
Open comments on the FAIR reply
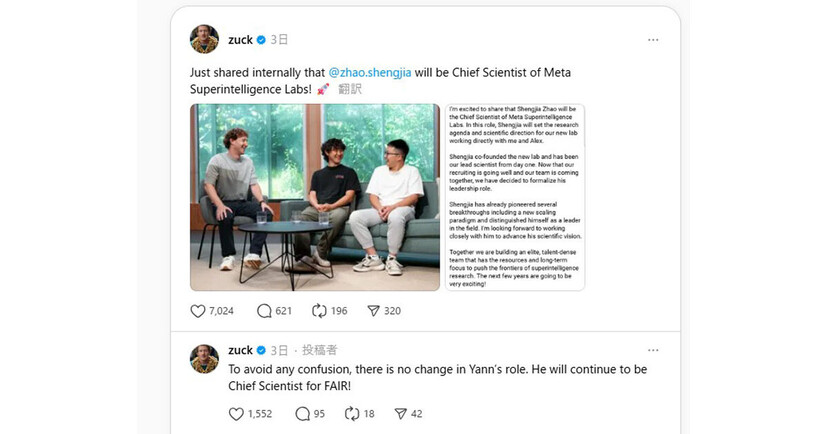pyautogui.click(x=303, y=414)
